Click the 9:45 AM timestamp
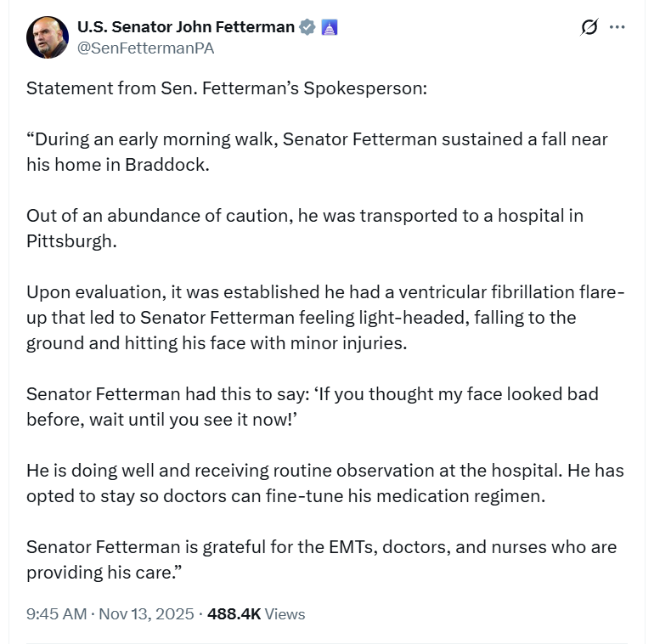This screenshot has width=671, height=644. click(55, 613)
